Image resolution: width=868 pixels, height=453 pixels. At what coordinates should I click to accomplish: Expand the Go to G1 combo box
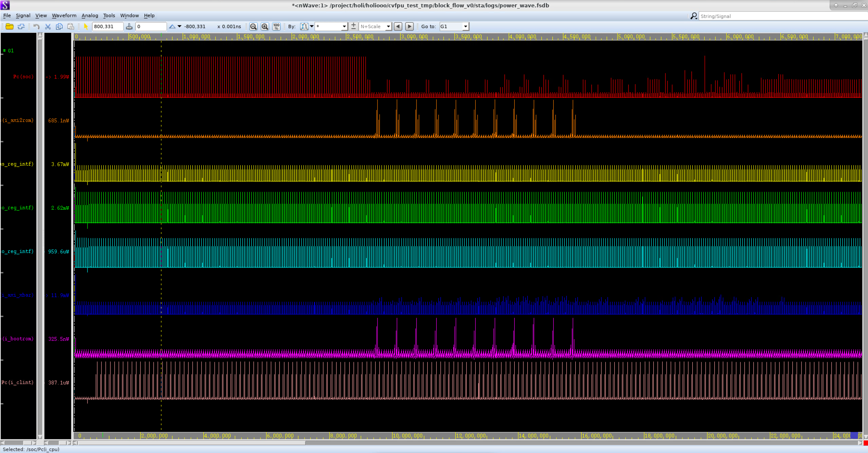(x=465, y=26)
